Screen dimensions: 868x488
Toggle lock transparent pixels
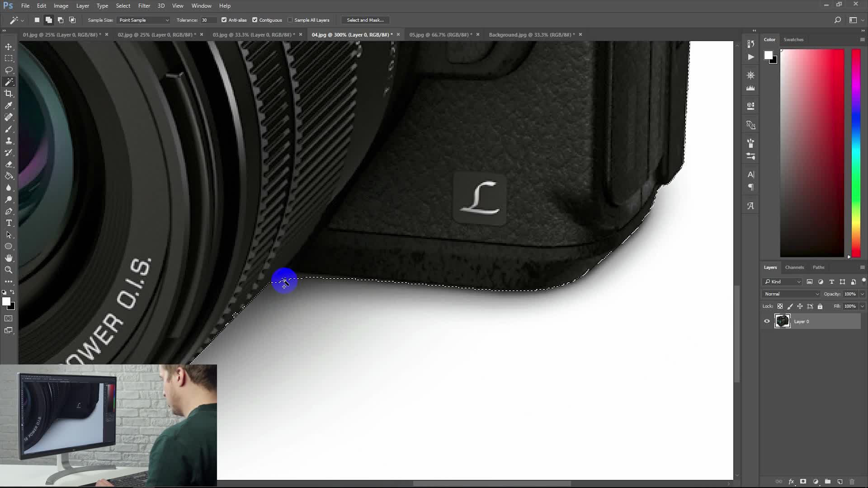click(x=780, y=306)
